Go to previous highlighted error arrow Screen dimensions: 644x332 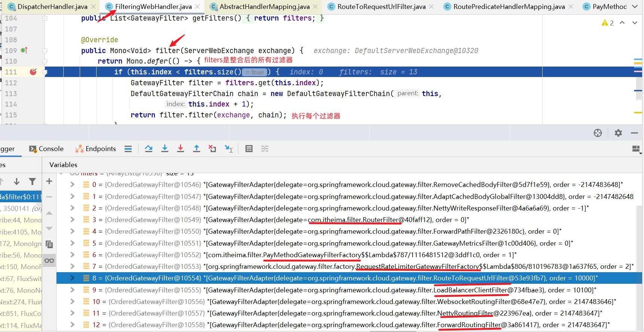[622, 23]
